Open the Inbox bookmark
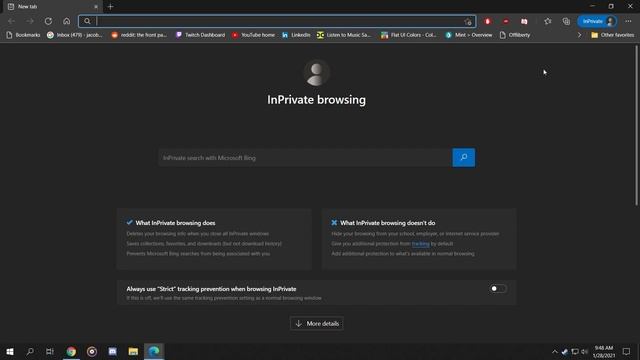This screenshot has width=640, height=360. [x=74, y=35]
